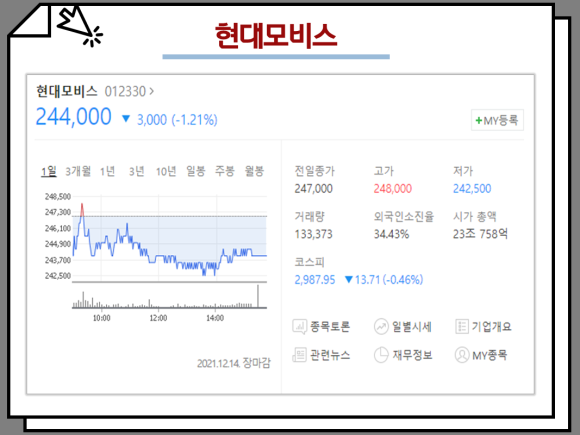Click the red 현대모비스 page title

pyautogui.click(x=276, y=36)
